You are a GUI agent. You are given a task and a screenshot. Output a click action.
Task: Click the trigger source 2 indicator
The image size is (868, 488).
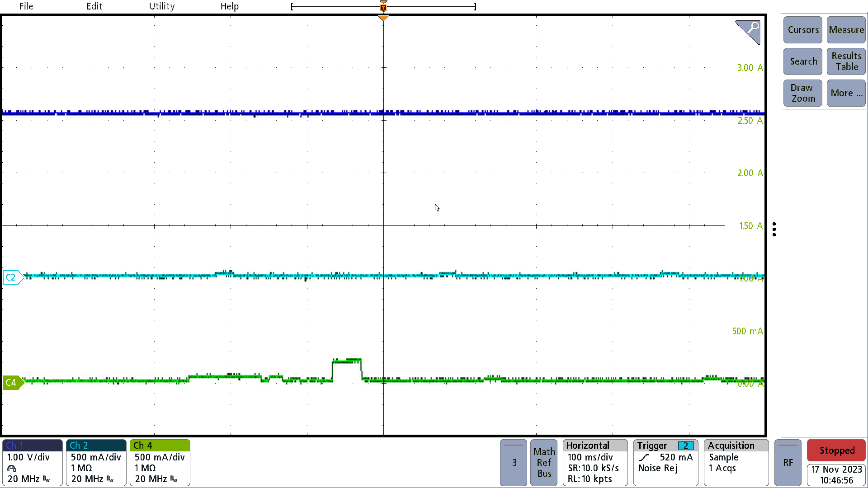point(686,446)
